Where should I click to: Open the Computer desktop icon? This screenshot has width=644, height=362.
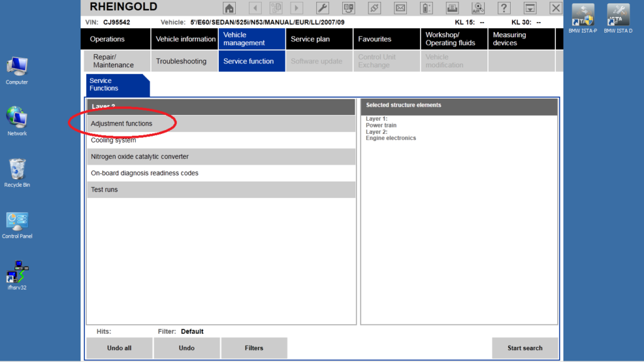tap(17, 70)
